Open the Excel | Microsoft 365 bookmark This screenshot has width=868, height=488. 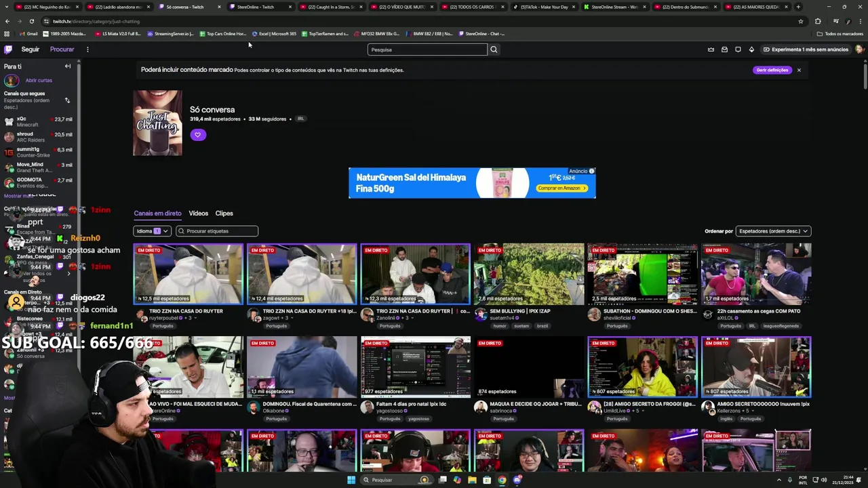[274, 34]
